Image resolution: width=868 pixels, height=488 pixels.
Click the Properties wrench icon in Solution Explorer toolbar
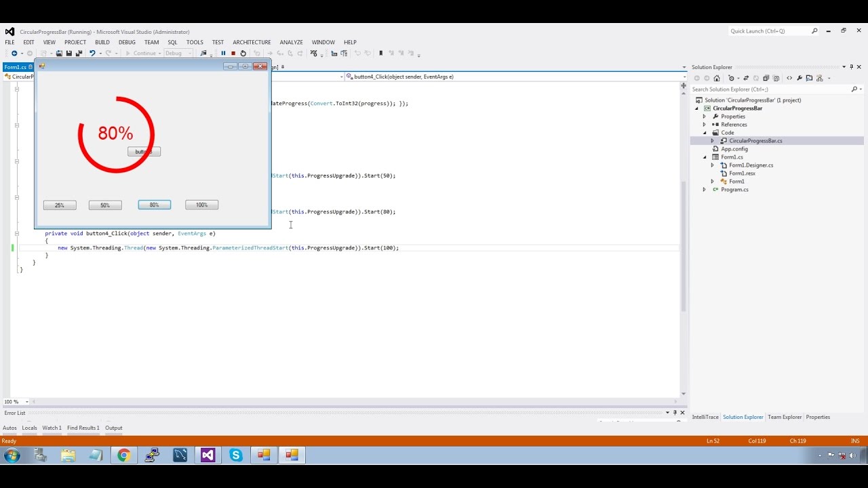(800, 78)
